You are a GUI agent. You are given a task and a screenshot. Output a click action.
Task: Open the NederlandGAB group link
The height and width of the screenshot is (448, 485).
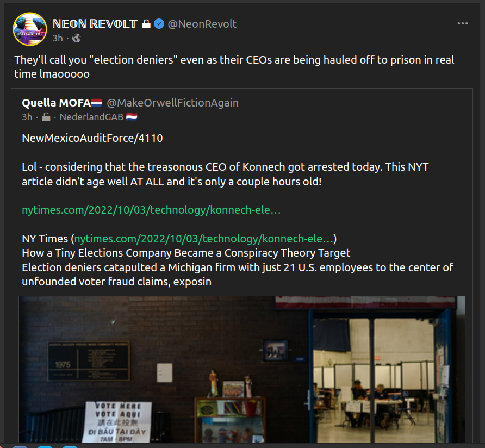point(91,117)
